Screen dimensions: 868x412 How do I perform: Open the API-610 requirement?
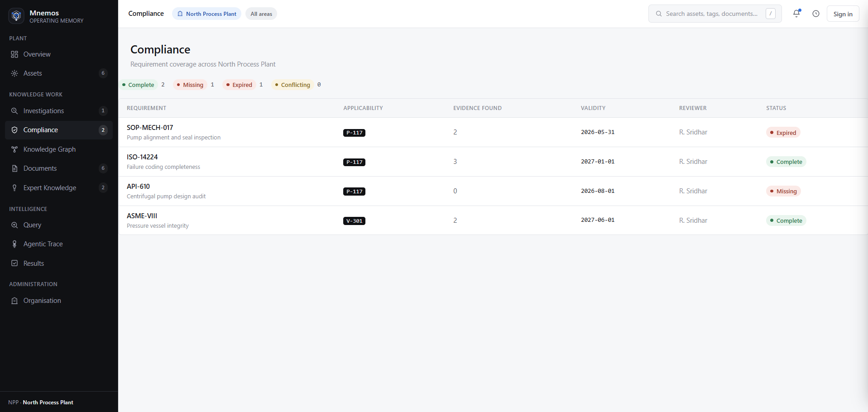click(x=493, y=191)
